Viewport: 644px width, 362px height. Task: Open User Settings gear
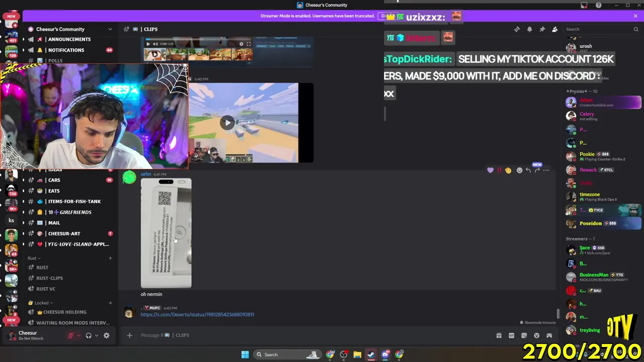click(x=106, y=335)
